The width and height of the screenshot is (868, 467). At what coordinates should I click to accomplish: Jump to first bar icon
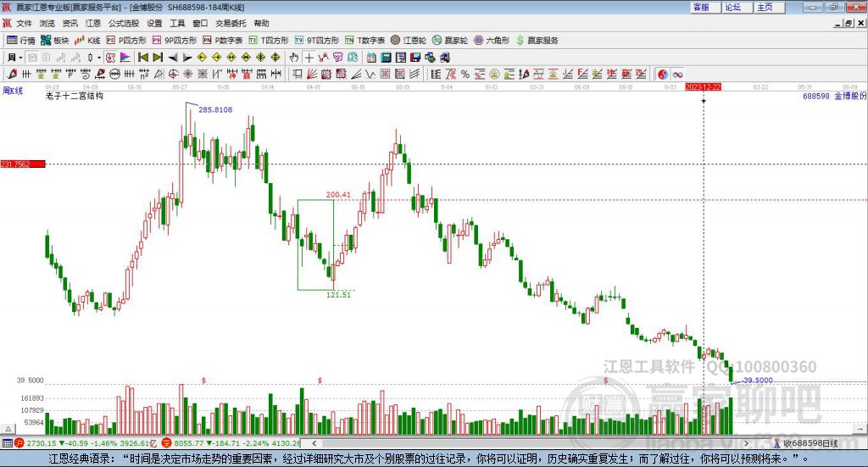coord(142,58)
